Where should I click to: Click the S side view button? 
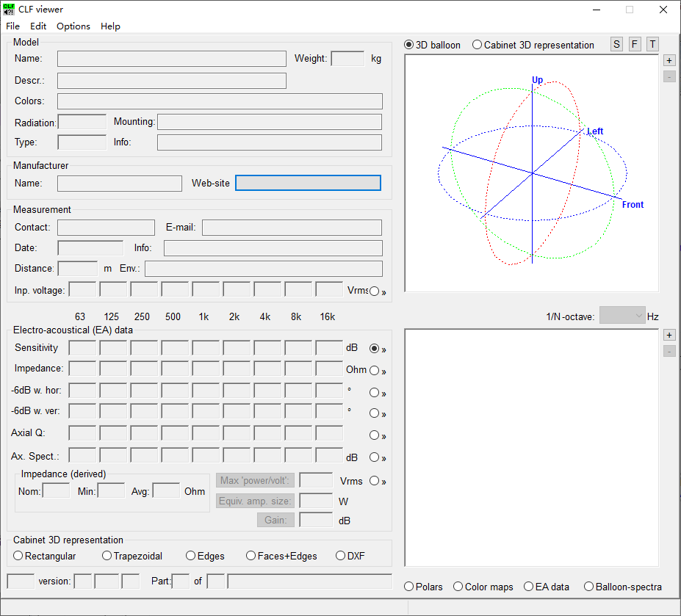616,44
